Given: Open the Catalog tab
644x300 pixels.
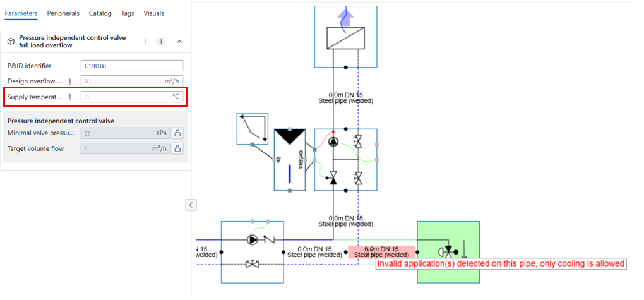Looking at the screenshot, I should tap(100, 13).
